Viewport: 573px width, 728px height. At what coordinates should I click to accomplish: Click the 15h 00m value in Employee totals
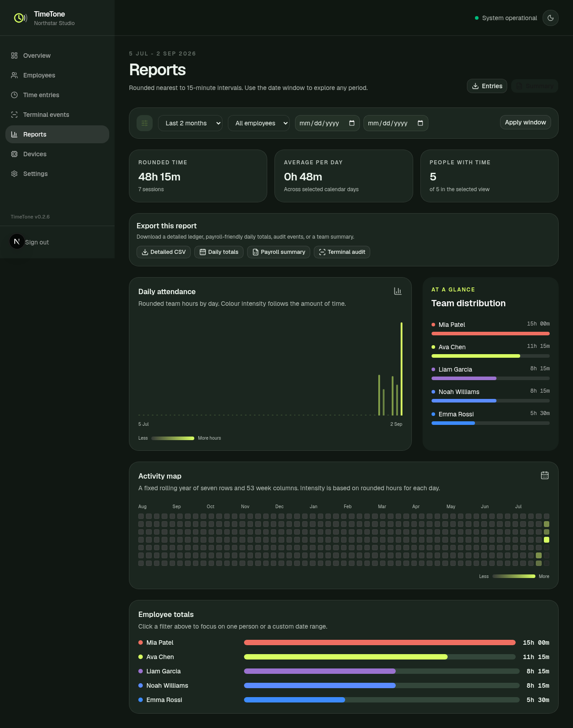pyautogui.click(x=536, y=642)
